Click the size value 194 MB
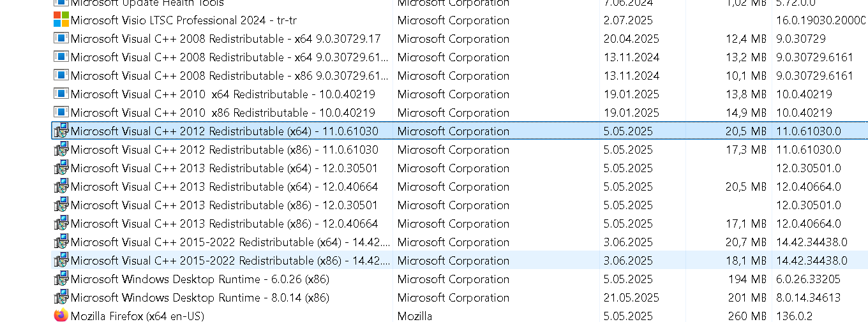Viewport: 868px width, 322px height. [x=747, y=279]
